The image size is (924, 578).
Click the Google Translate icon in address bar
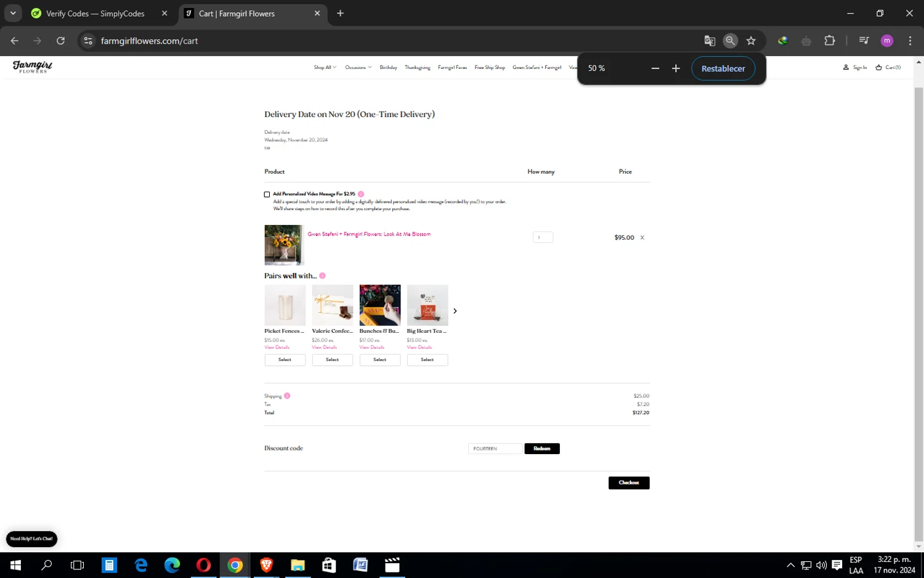pos(710,41)
